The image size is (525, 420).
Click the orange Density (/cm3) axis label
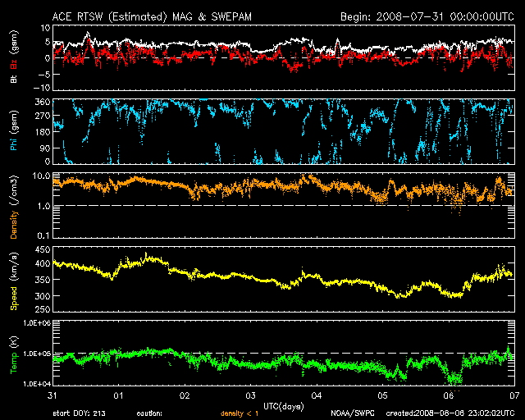pyautogui.click(x=14, y=207)
